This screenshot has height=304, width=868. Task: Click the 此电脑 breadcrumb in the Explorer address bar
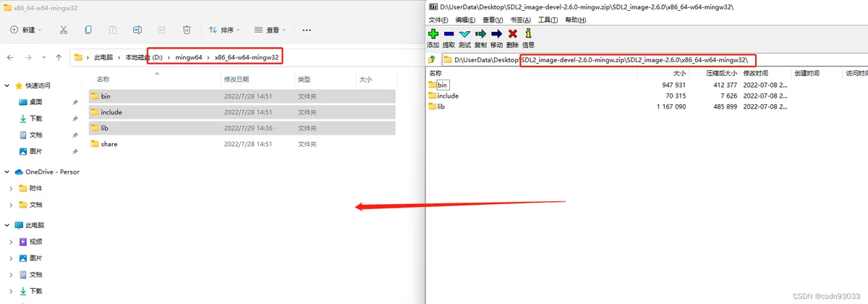click(x=103, y=57)
